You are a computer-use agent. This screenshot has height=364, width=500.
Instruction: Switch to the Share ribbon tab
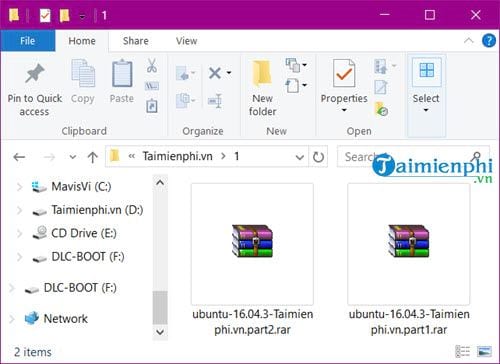pos(136,41)
